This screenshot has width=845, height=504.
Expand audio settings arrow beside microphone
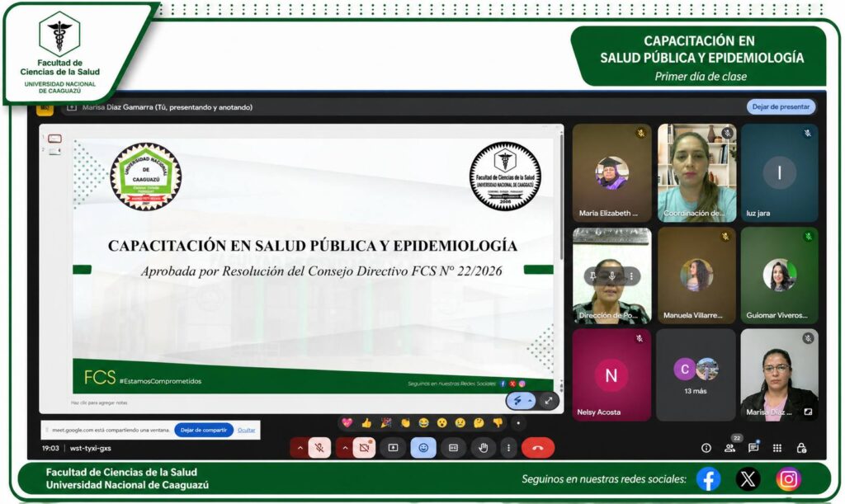pyautogui.click(x=299, y=448)
